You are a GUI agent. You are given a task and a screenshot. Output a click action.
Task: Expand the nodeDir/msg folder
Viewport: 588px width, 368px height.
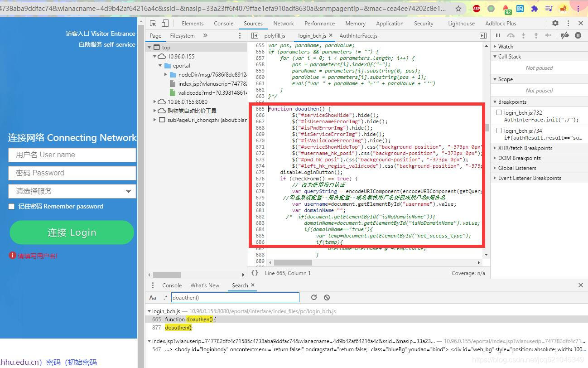pyautogui.click(x=166, y=74)
